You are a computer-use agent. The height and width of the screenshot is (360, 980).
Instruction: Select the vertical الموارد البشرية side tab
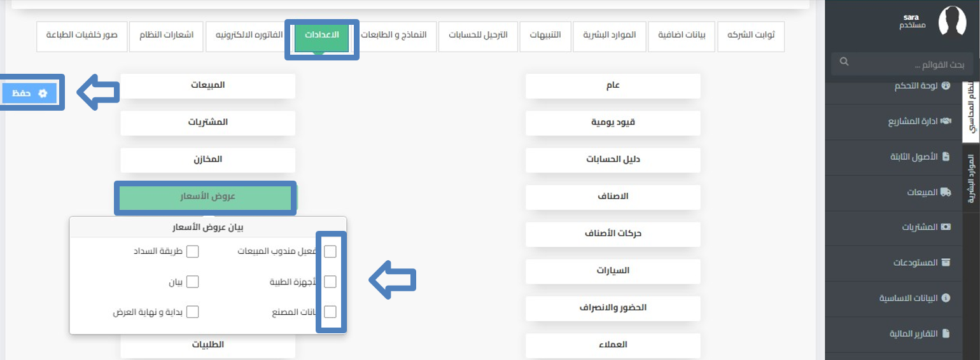point(971,173)
